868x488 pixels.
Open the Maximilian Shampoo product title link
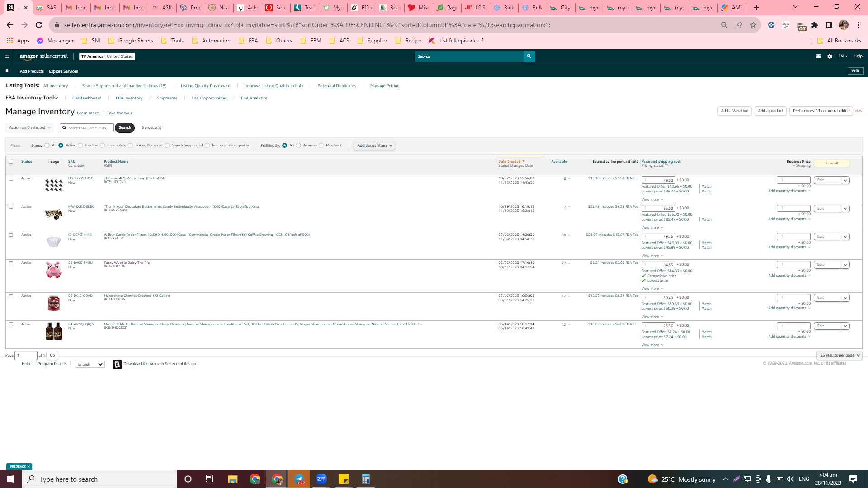tap(263, 324)
